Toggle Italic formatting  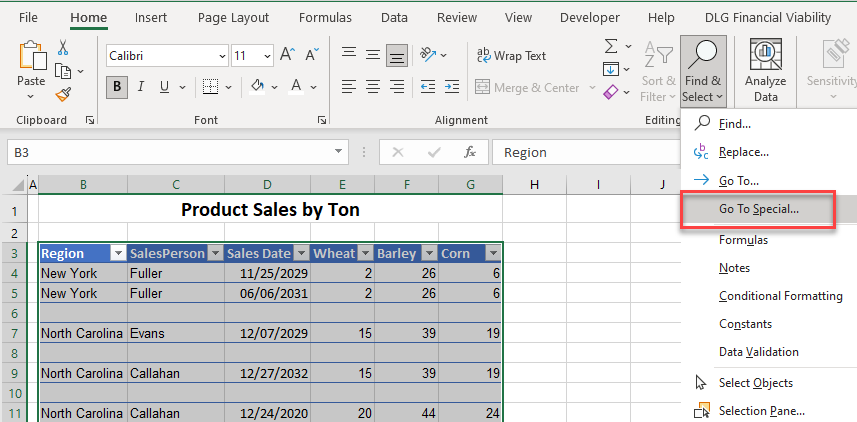pos(140,87)
